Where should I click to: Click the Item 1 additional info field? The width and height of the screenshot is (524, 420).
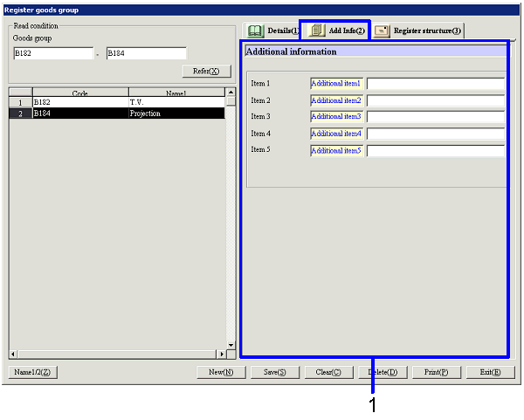point(435,84)
